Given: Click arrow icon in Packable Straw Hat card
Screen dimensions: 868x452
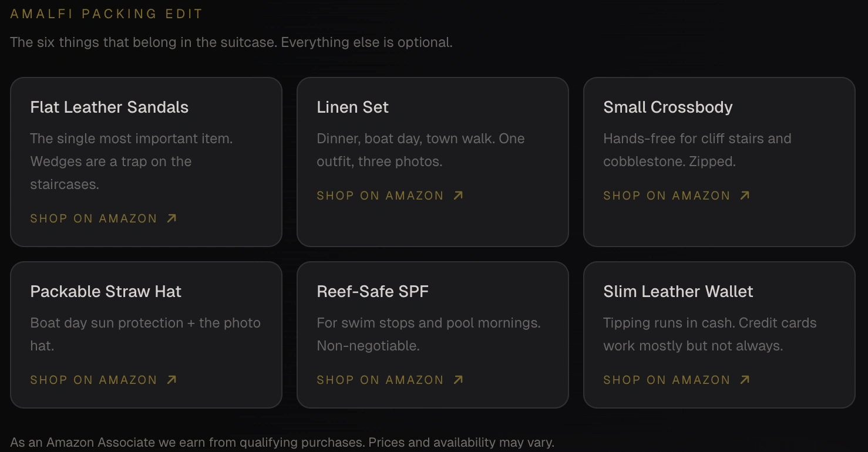Looking at the screenshot, I should click(171, 380).
